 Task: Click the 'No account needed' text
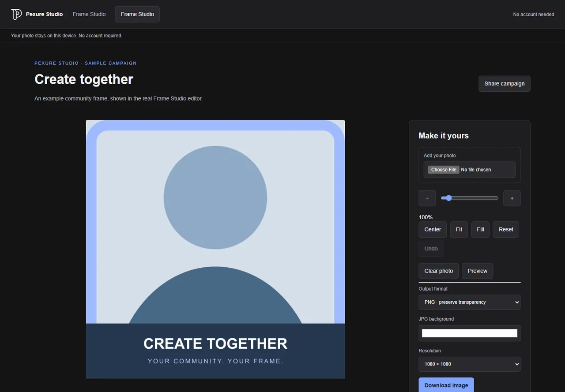pos(533,15)
